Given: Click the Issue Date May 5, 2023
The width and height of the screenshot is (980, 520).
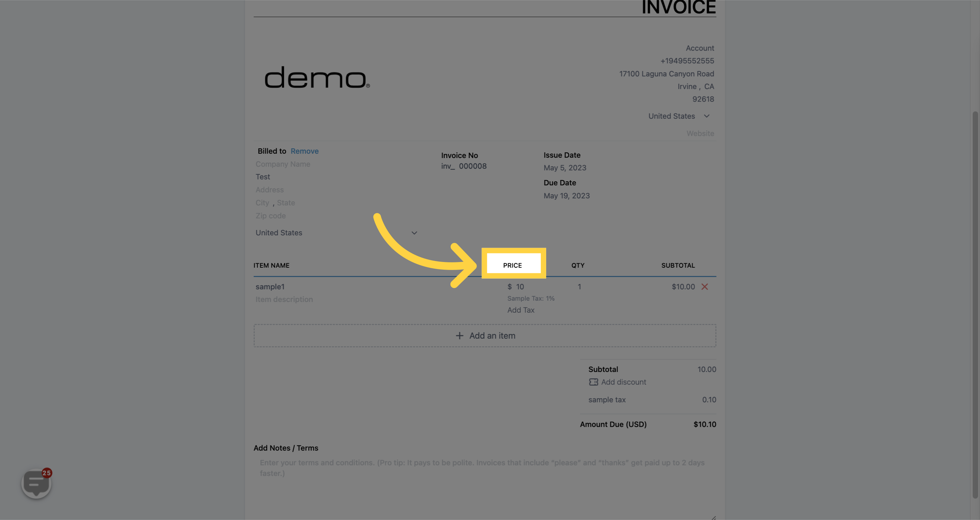Looking at the screenshot, I should (565, 168).
